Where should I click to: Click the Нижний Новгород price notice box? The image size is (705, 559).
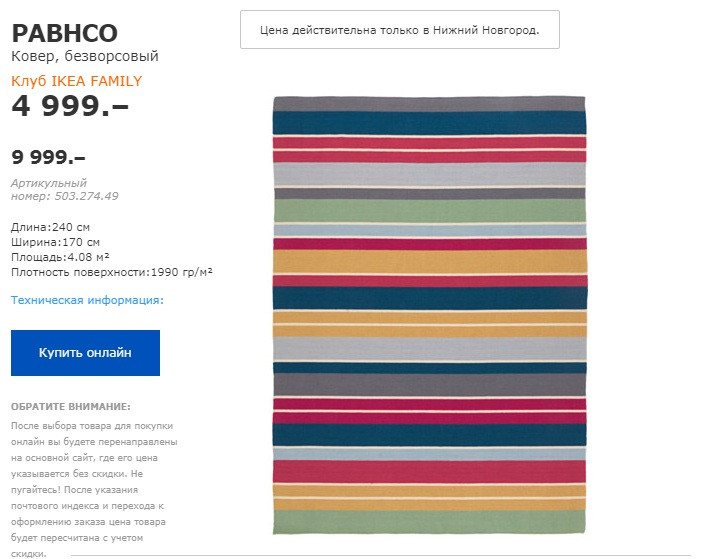point(400,30)
